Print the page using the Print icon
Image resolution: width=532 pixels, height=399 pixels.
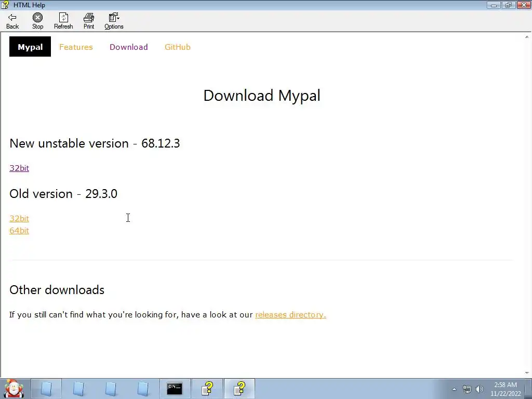[89, 21]
